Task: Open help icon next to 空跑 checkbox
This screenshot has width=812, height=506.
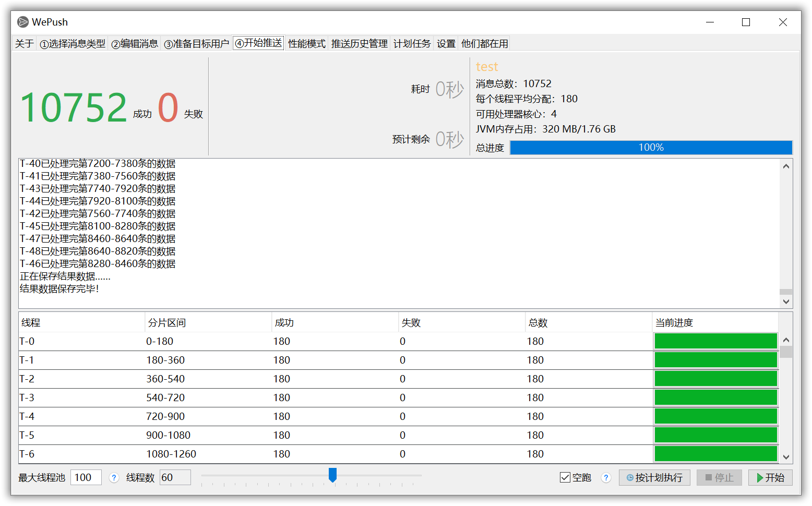Action: pyautogui.click(x=606, y=478)
